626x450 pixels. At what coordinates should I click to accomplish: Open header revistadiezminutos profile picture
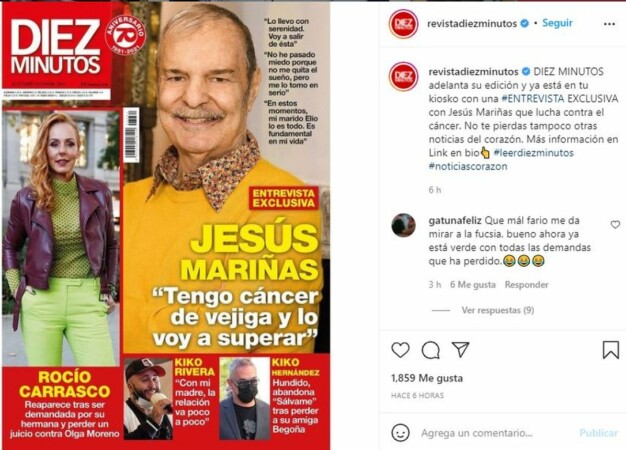[404, 24]
